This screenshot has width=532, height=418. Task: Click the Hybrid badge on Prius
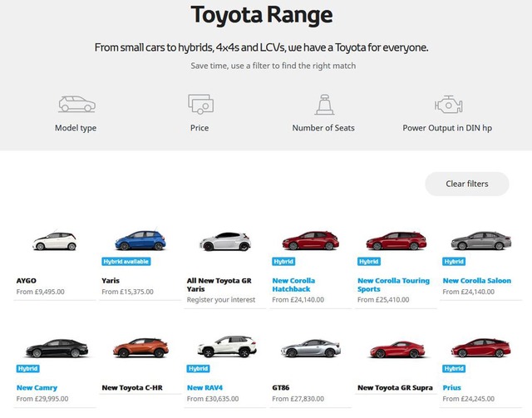(454, 368)
